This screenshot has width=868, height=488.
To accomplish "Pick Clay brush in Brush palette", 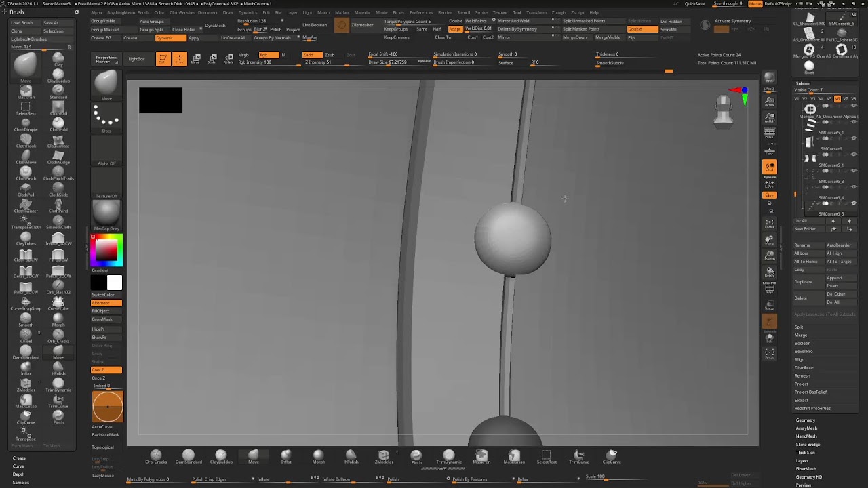I will [58, 60].
